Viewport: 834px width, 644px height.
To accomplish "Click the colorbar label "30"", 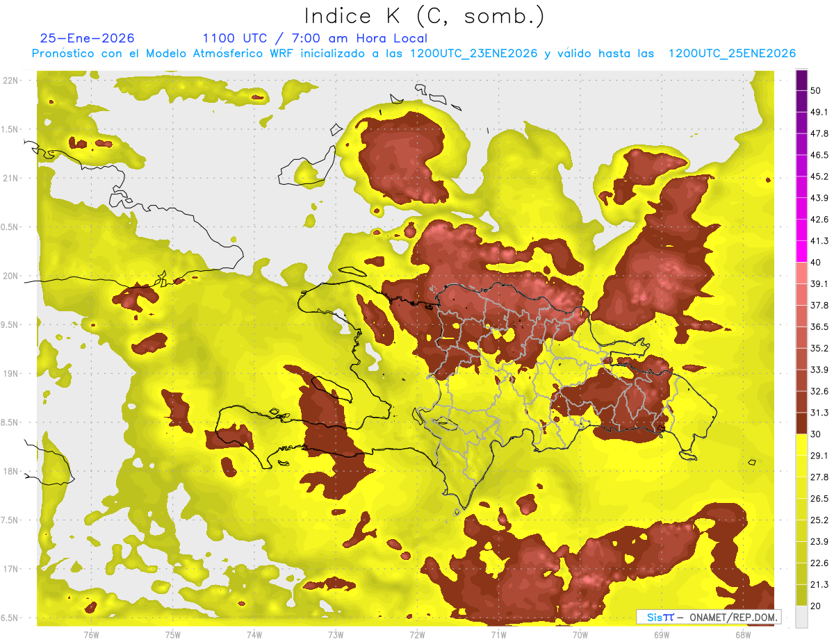I will click(816, 434).
